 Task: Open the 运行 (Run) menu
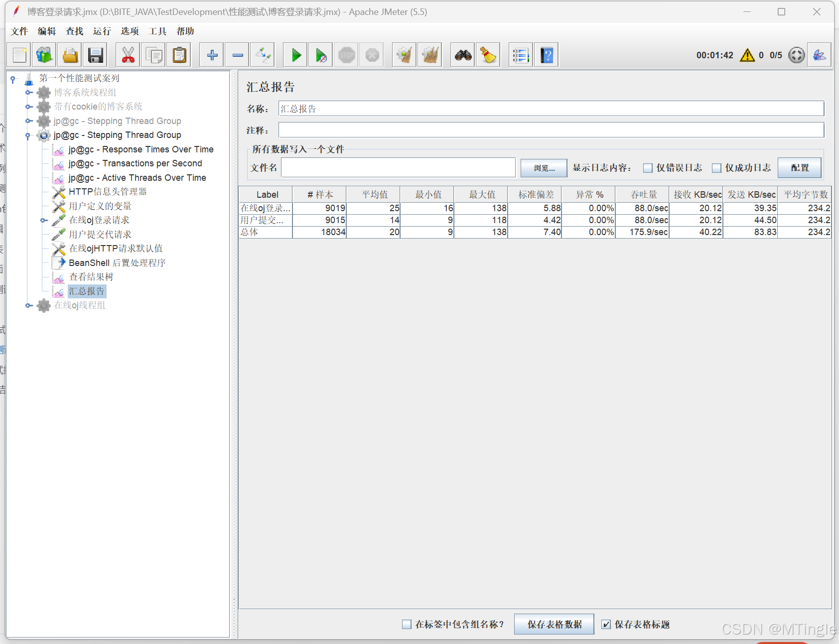tap(102, 31)
